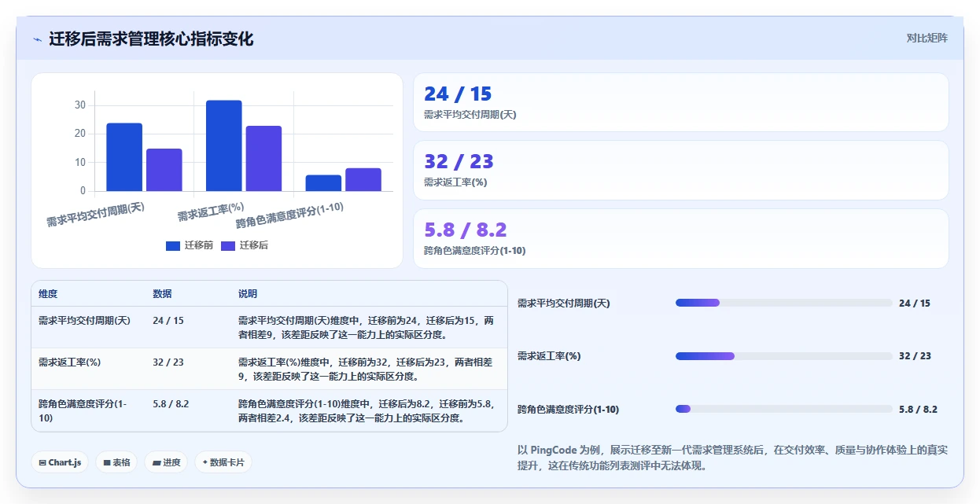Click the 维度 column header
This screenshot has width=980, height=504.
point(48,294)
